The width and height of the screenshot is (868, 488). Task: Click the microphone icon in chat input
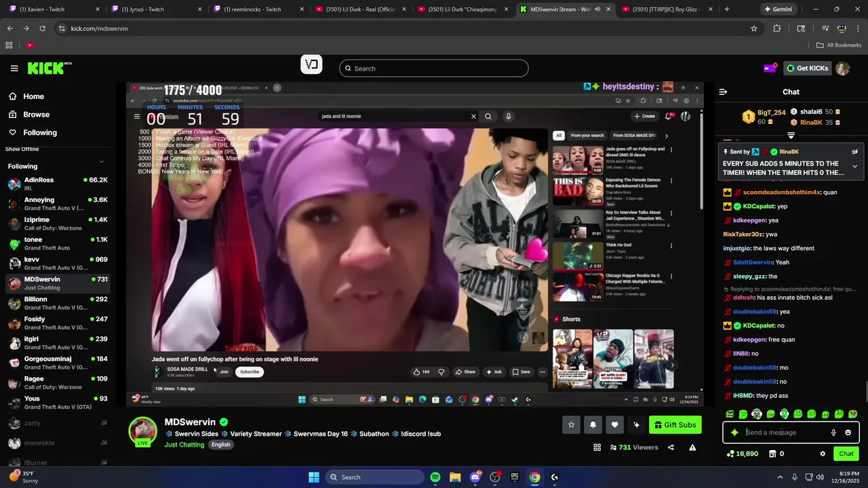[833, 432]
